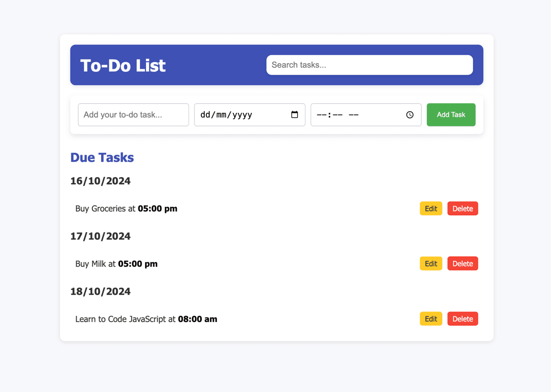The image size is (551, 392).
Task: Select the AM/PM segment in time field
Action: (x=353, y=115)
